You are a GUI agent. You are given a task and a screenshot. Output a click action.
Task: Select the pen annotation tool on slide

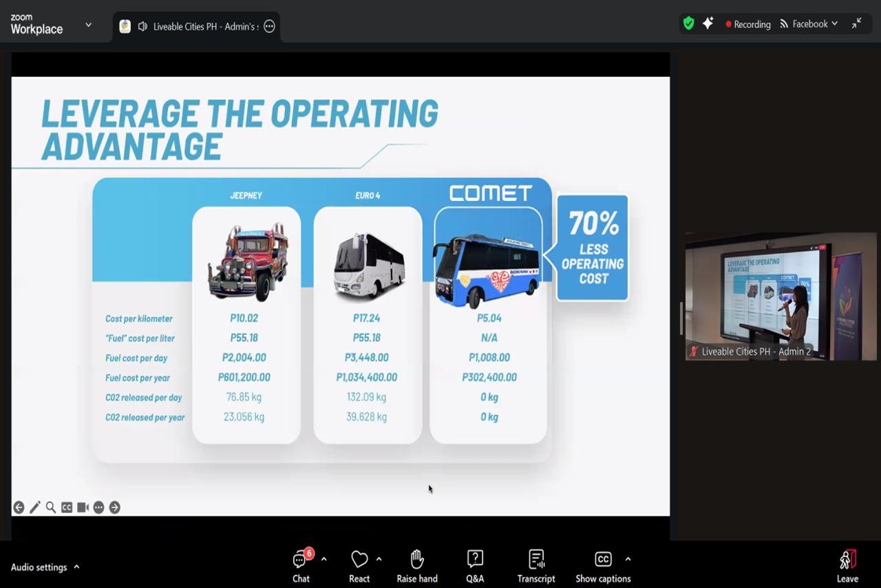point(35,508)
